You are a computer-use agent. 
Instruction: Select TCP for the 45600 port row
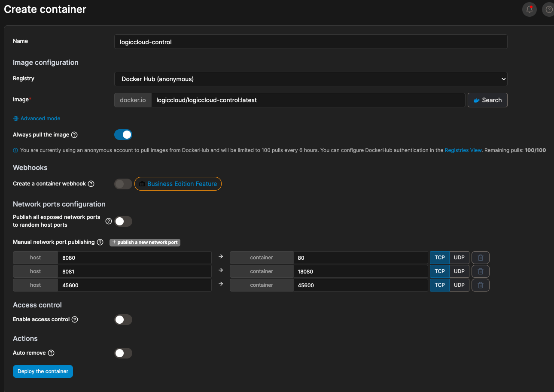[439, 285]
